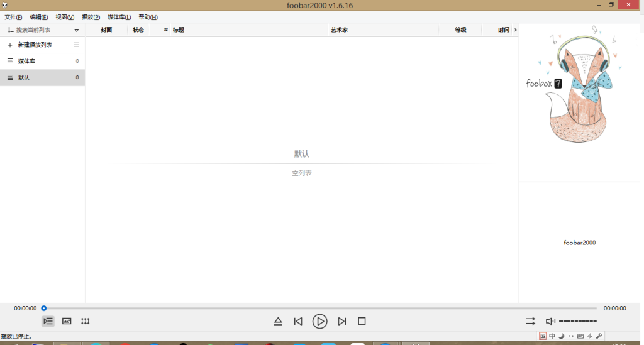Focus the 搜索当前列表 search field
This screenshot has width=644, height=345.
point(33,30)
